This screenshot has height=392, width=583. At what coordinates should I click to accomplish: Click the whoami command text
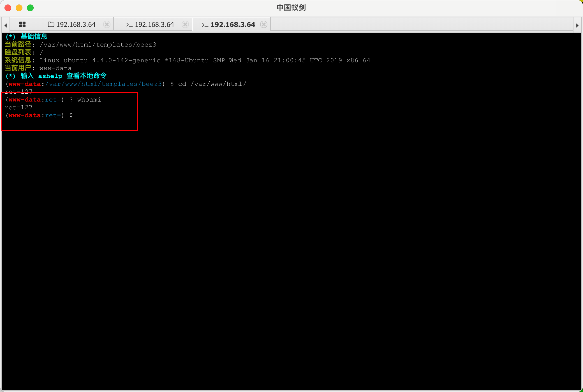tap(89, 100)
